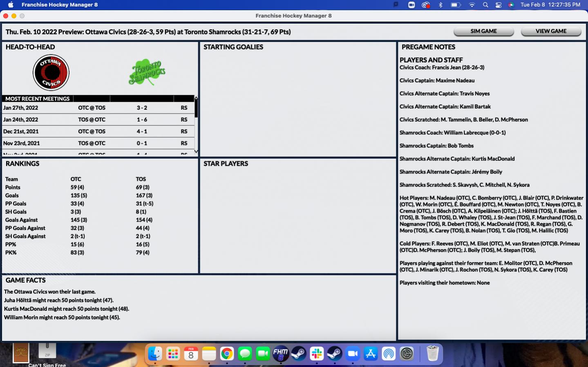This screenshot has width=588, height=367.
Task: Open the Apple menu
Action: click(11, 5)
